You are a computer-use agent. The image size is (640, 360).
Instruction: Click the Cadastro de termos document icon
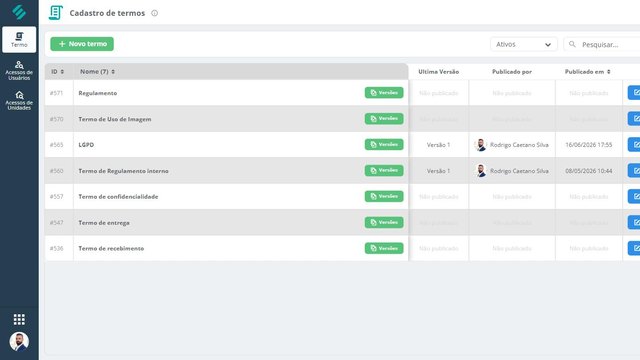tap(56, 13)
